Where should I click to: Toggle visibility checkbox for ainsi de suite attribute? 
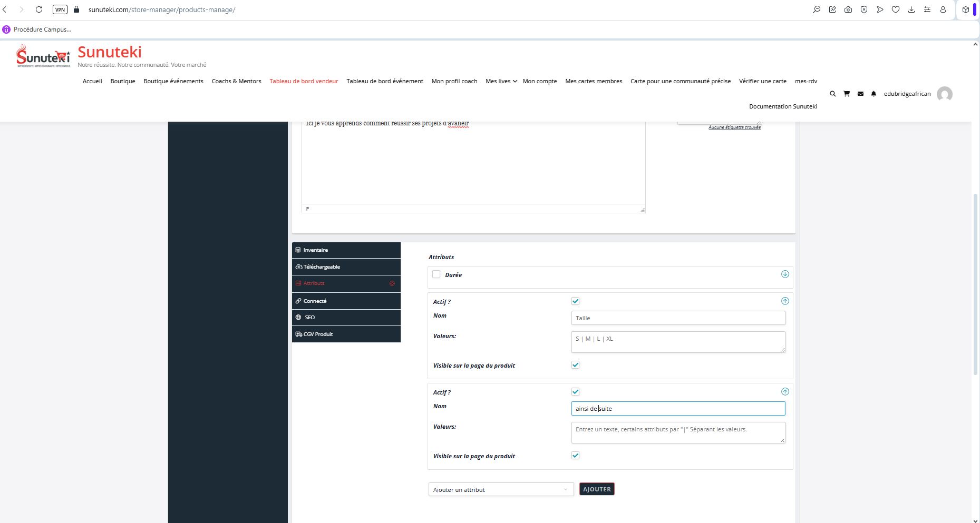pos(575,456)
